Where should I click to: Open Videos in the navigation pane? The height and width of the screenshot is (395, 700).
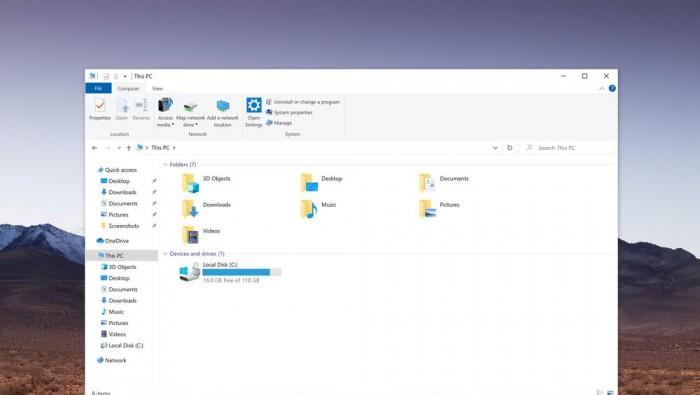tap(113, 334)
